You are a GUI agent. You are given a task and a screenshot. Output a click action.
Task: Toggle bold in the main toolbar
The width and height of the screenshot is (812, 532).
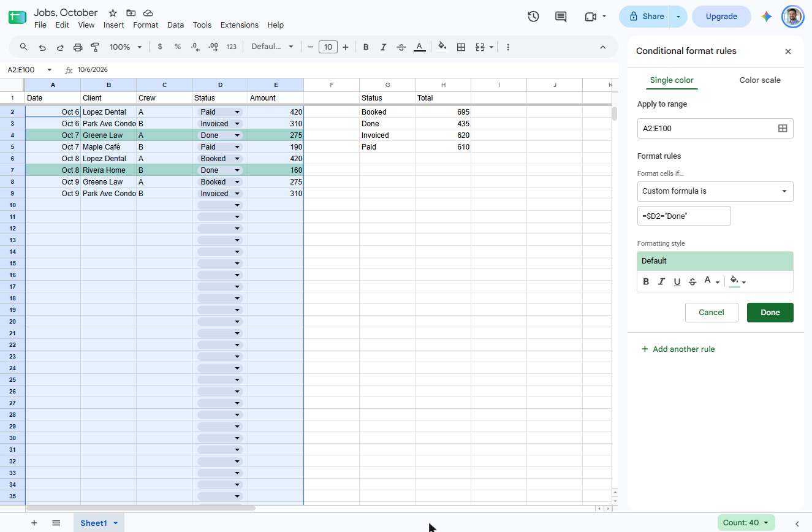366,47
